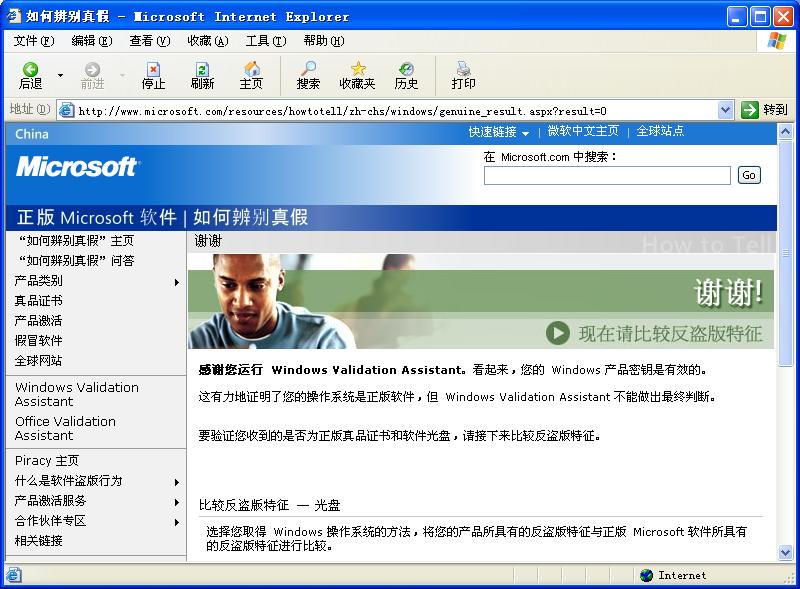Open the 产品激活 sidebar link
The image size is (800, 589).
[x=38, y=321]
